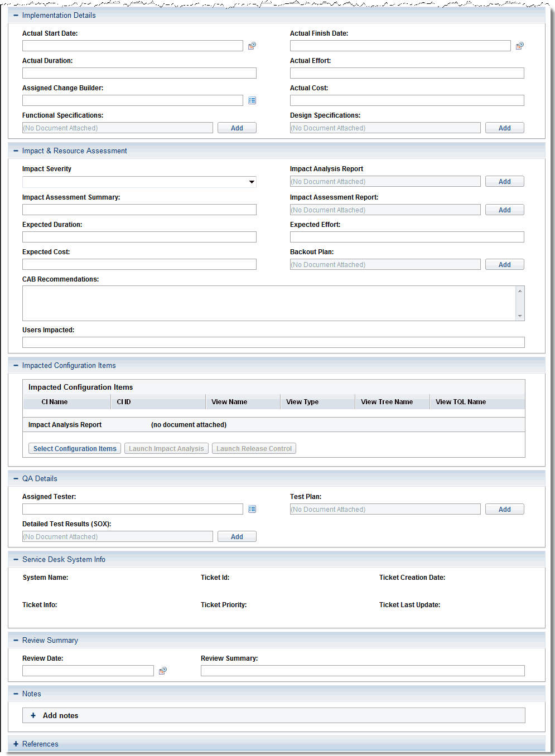The height and width of the screenshot is (756, 555).
Task: Collapse the QA Details section
Action: tap(15, 478)
